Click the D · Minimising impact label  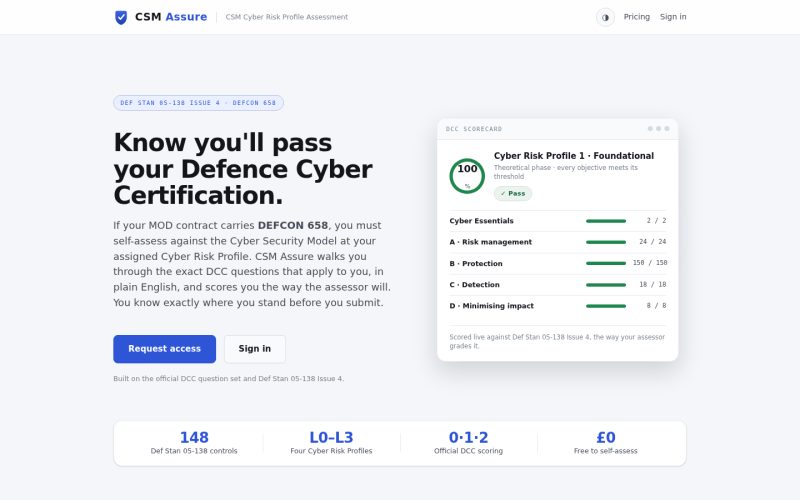(x=491, y=306)
